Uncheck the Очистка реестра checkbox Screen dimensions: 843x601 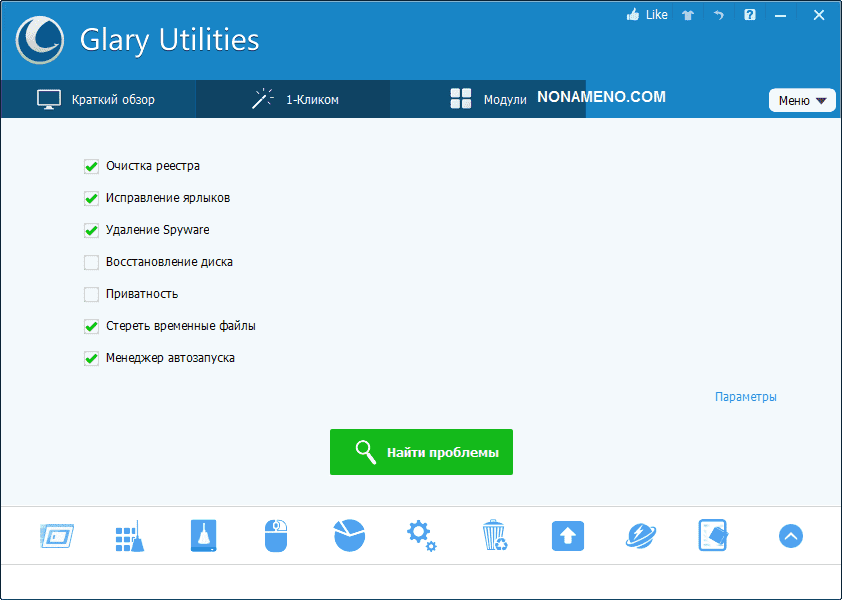[x=91, y=166]
